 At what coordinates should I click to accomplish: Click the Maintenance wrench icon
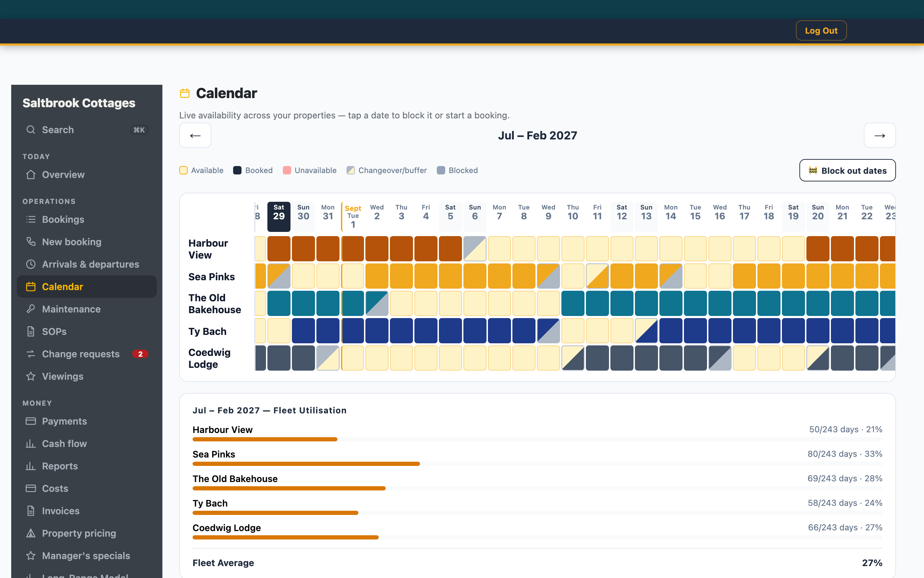[30, 309]
